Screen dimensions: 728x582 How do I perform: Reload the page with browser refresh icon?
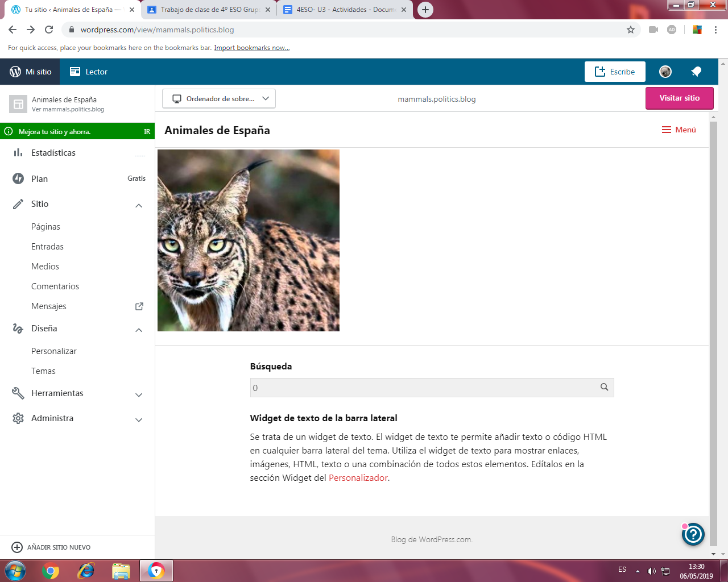pyautogui.click(x=49, y=30)
